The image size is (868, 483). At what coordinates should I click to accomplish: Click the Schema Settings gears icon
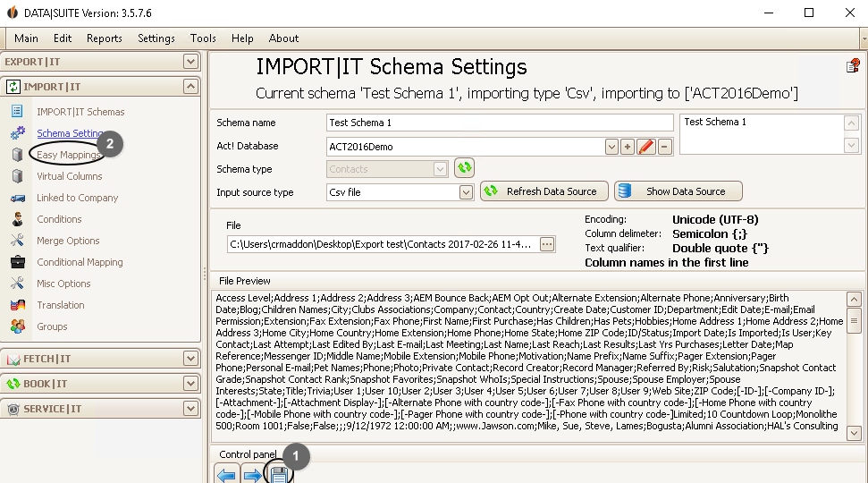(17, 133)
